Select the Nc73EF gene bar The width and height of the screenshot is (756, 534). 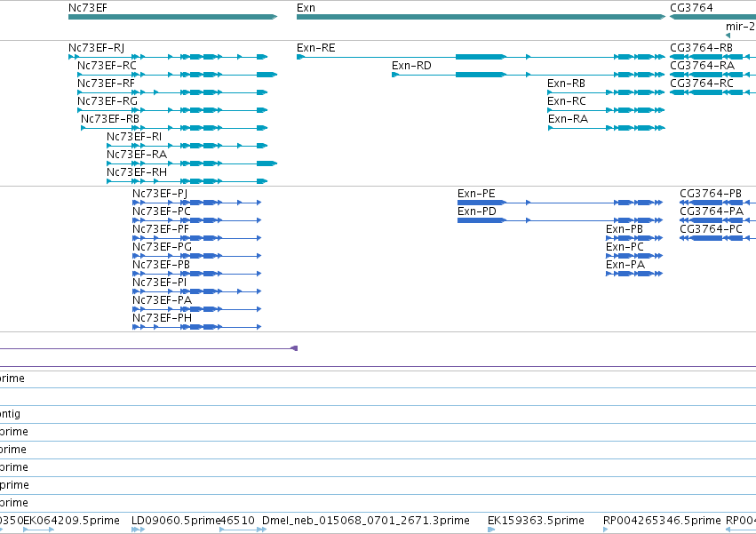pyautogui.click(x=172, y=17)
